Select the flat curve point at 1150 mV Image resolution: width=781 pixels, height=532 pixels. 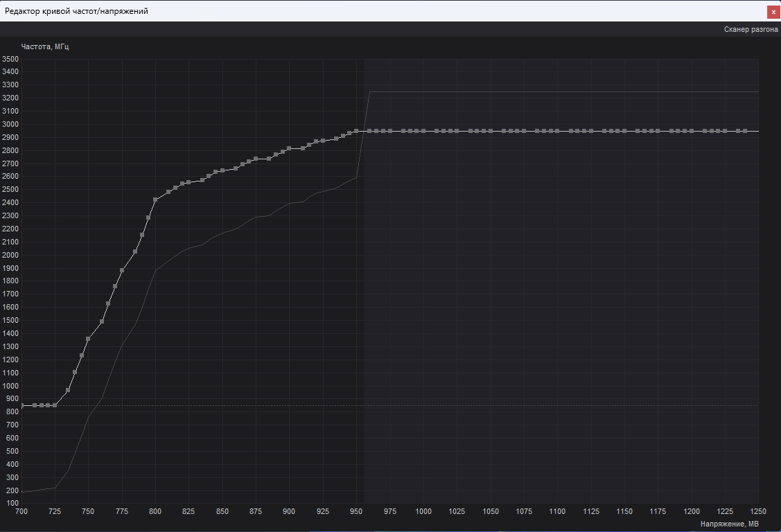point(624,132)
